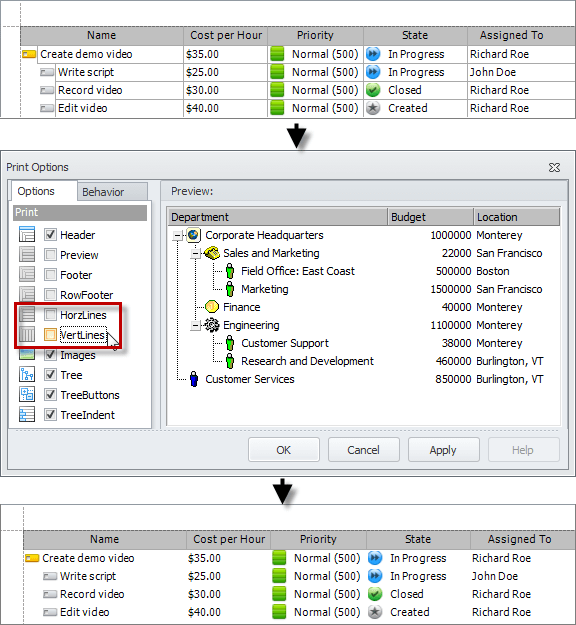
Task: Click the Apply button
Action: coord(443,450)
